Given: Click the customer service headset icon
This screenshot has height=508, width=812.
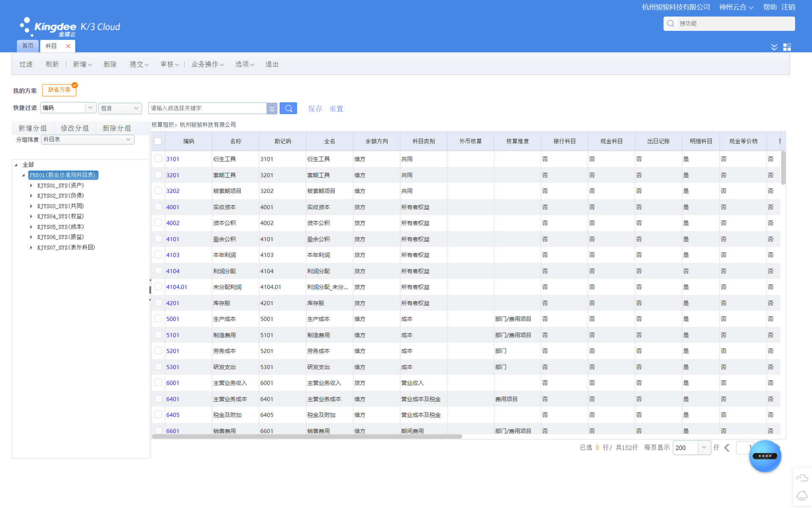Looking at the screenshot, I should pos(802,495).
